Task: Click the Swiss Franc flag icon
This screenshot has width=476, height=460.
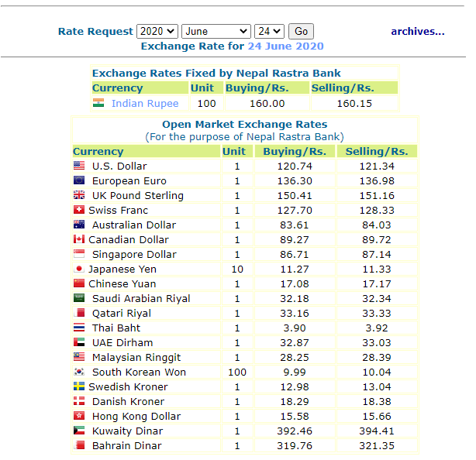Action: click(78, 210)
